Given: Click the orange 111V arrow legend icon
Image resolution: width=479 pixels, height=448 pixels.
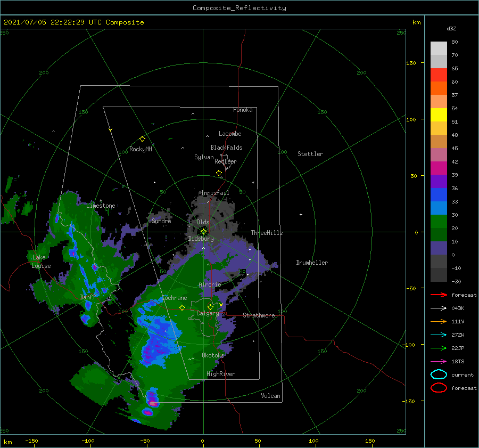Looking at the screenshot, I should (439, 321).
